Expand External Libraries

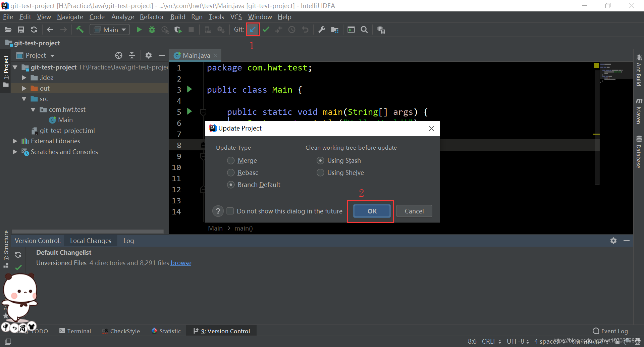point(15,141)
